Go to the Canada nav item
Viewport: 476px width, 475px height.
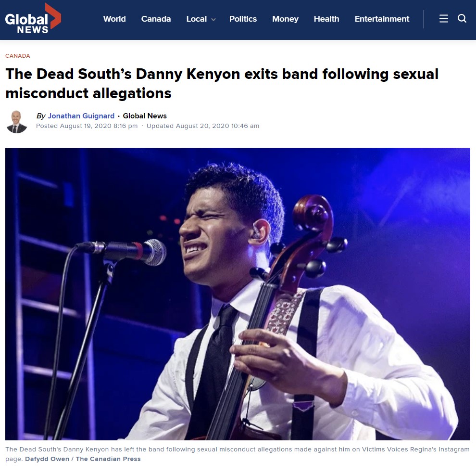(156, 19)
